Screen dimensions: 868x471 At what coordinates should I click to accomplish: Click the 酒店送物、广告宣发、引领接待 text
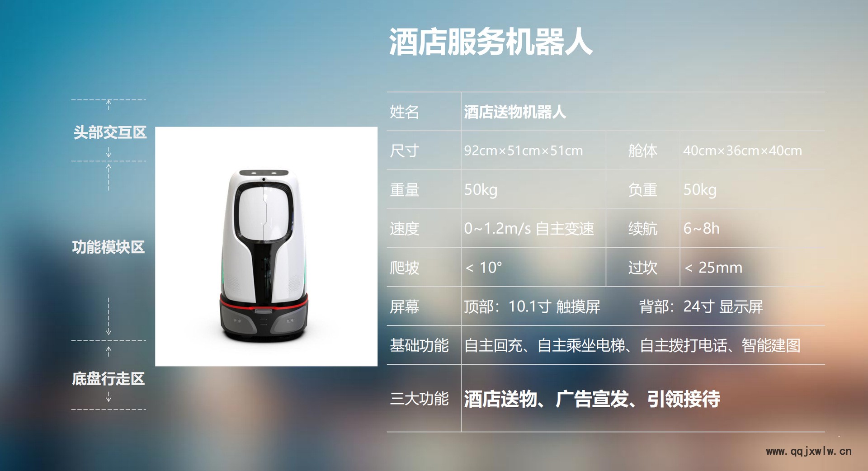coord(592,399)
